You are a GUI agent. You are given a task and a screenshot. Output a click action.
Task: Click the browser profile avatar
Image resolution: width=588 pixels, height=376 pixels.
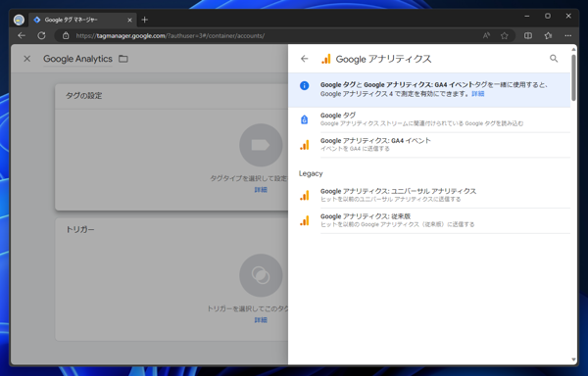(x=19, y=20)
